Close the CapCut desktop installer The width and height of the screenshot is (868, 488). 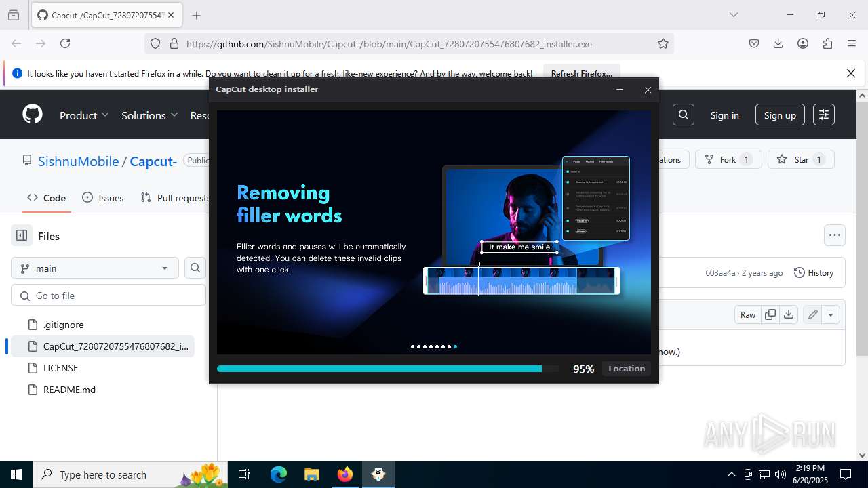coord(648,89)
